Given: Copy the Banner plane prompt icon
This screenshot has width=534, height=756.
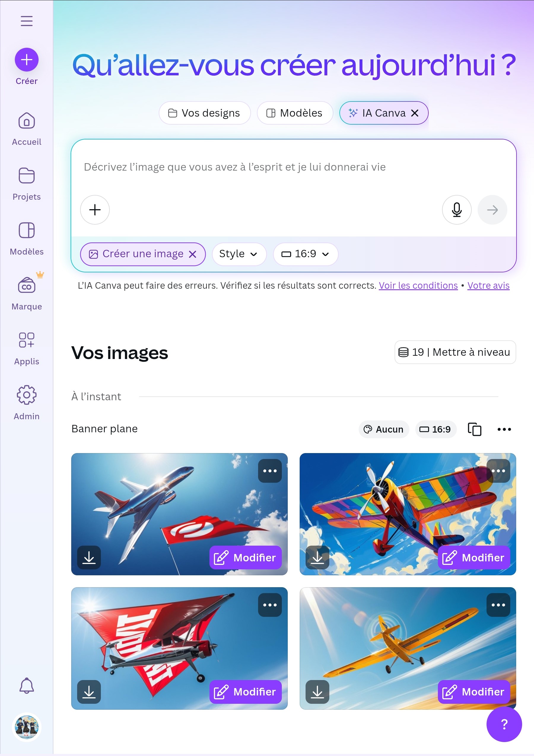Looking at the screenshot, I should pos(474,429).
